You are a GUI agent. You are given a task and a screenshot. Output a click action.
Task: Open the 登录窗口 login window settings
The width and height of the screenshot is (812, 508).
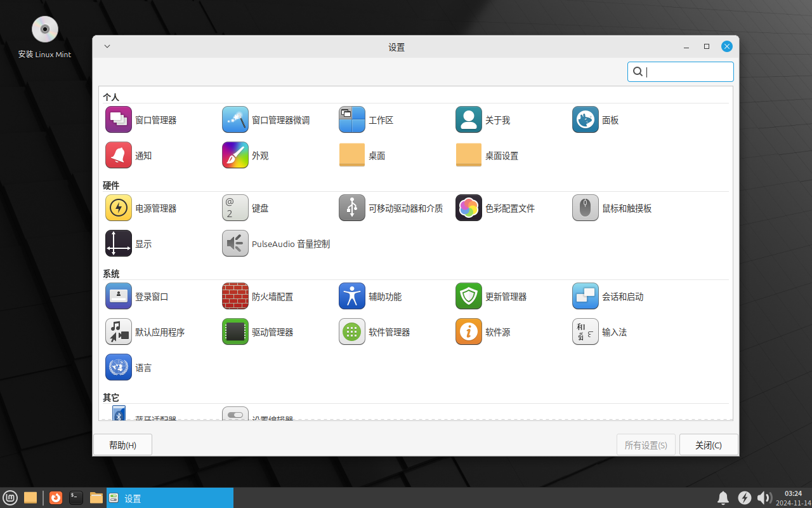click(136, 297)
